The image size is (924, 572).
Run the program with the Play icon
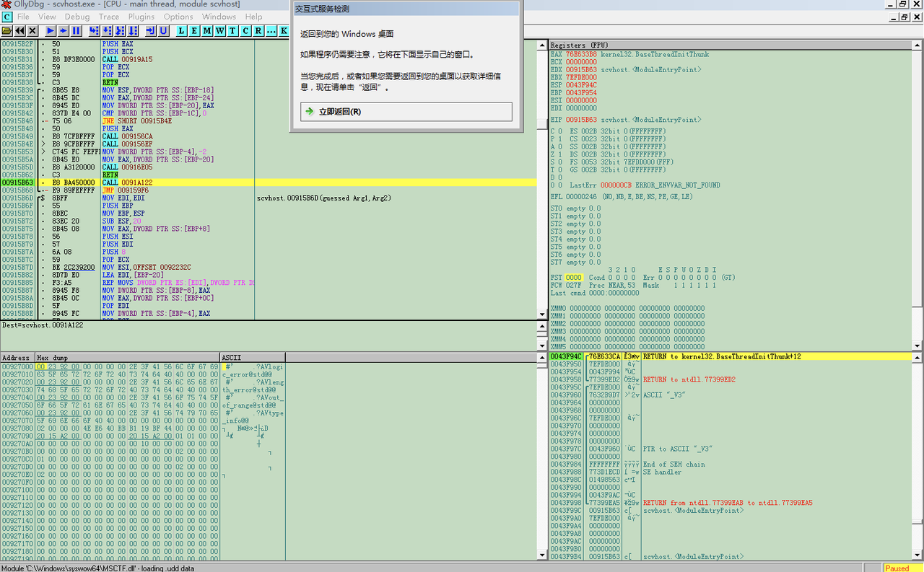pyautogui.click(x=51, y=30)
